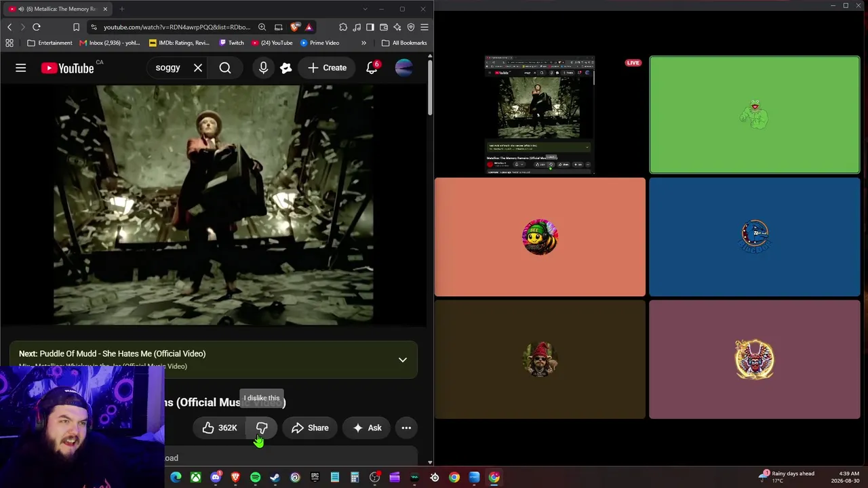Select the red-hat bearded avatar tile
Image resolution: width=868 pixels, height=488 pixels.
[540, 359]
